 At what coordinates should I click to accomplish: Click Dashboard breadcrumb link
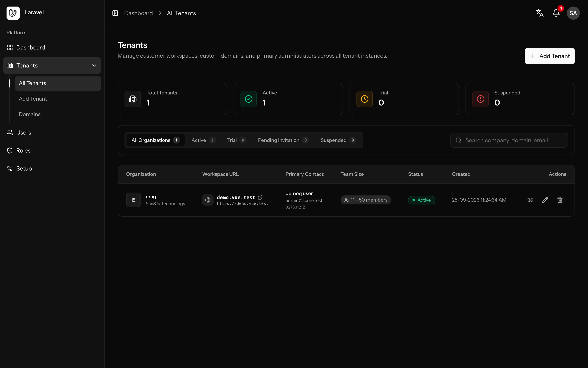click(x=138, y=13)
